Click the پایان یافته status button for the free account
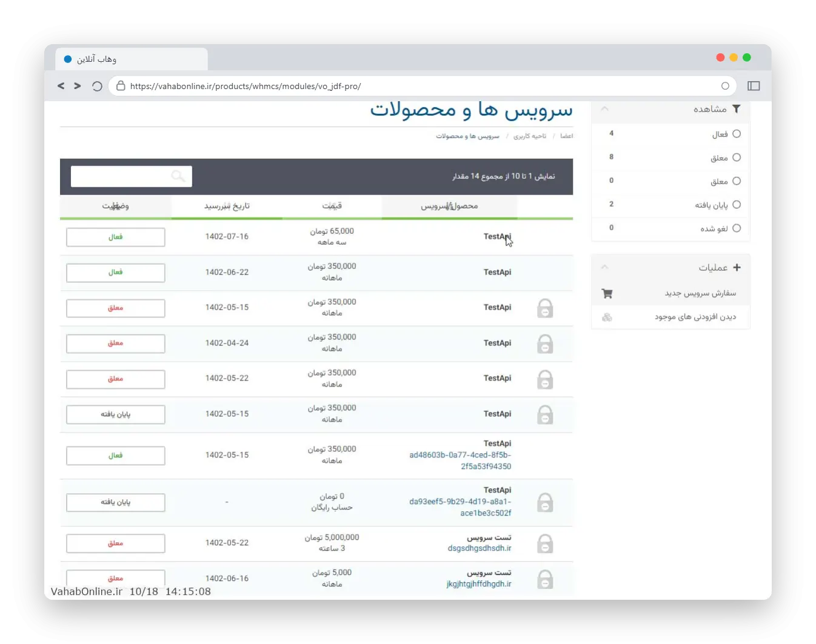This screenshot has width=816, height=644. (116, 502)
